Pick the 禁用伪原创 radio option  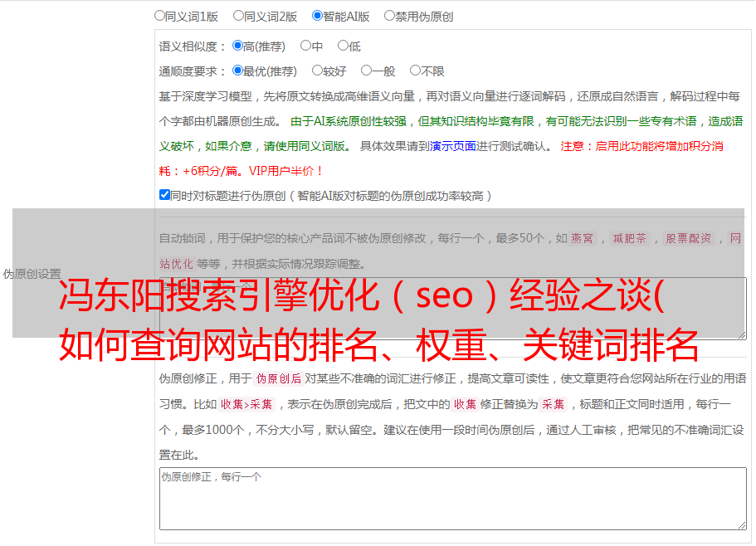point(389,16)
